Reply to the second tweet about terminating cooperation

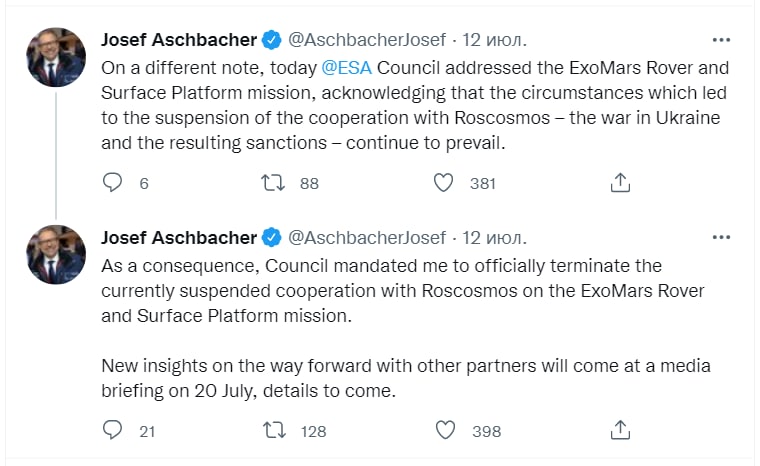tap(113, 431)
